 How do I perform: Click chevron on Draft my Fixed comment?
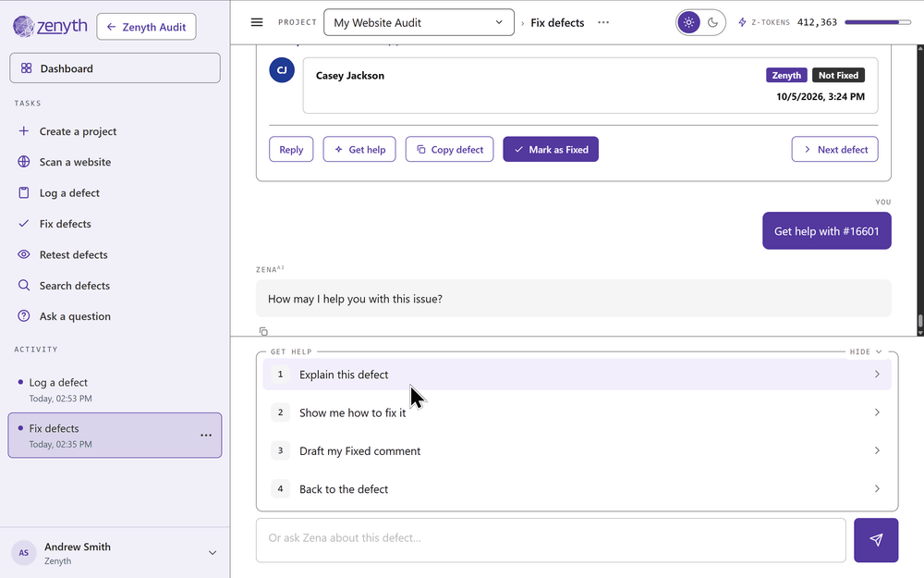pyautogui.click(x=877, y=450)
